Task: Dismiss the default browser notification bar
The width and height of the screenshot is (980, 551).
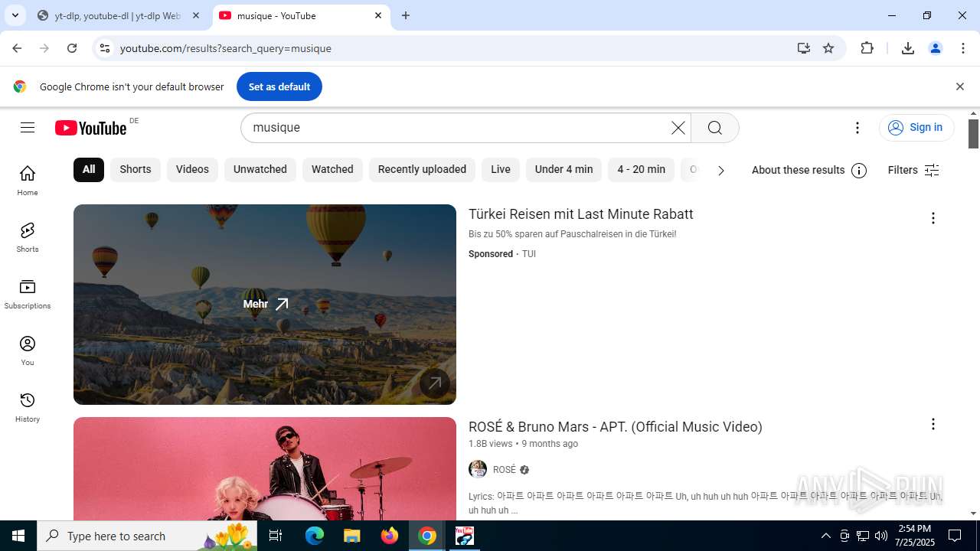Action: point(959,86)
